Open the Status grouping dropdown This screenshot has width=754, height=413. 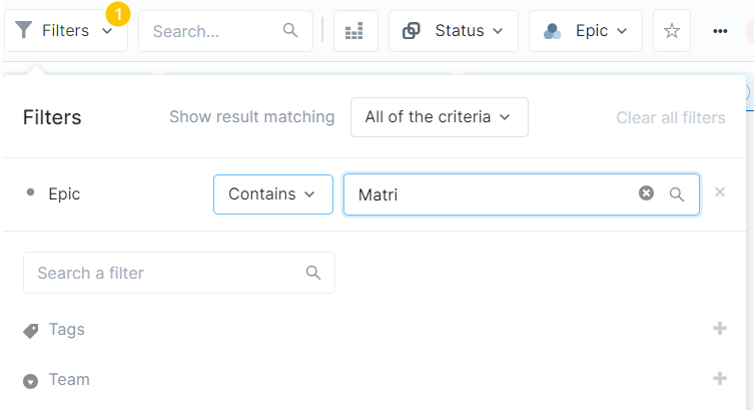tap(453, 31)
